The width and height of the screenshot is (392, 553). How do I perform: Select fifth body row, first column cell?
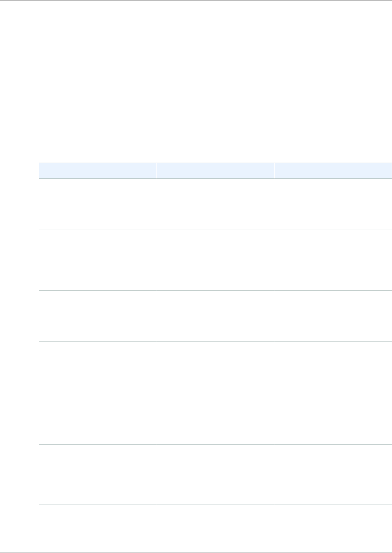pos(97,415)
